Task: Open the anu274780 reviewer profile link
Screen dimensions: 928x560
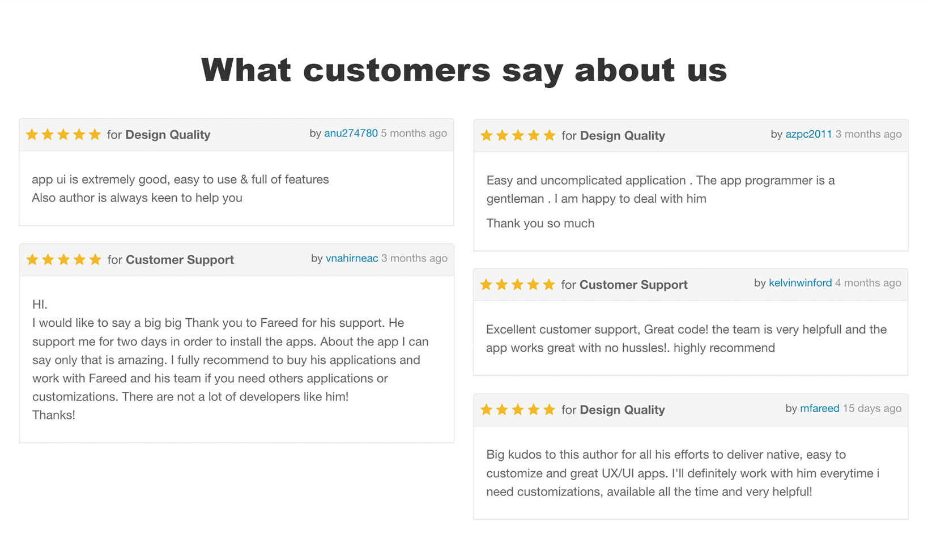Action: pyautogui.click(x=351, y=134)
